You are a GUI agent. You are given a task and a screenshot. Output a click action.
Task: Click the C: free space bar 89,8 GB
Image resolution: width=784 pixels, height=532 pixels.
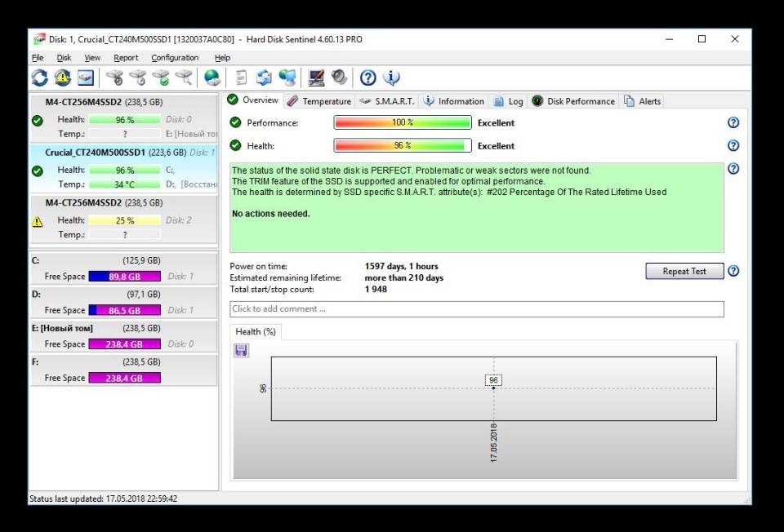[x=124, y=277]
